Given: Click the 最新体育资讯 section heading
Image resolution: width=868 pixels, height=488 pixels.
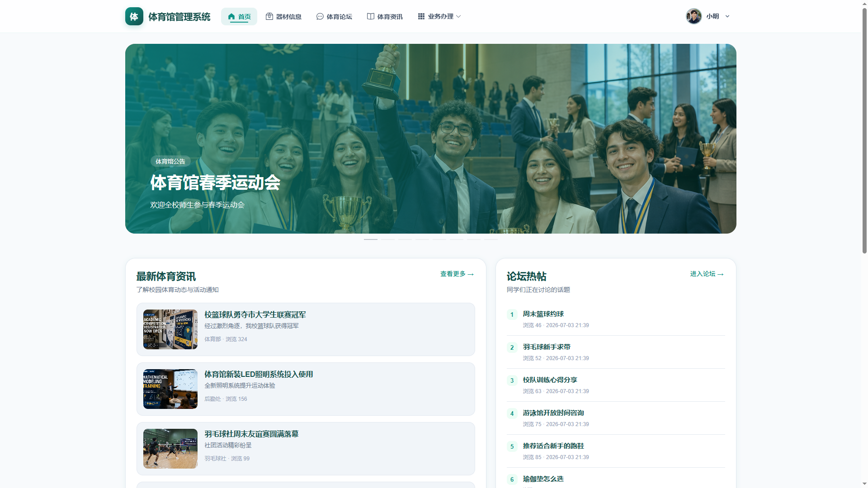Looking at the screenshot, I should 166,277.
